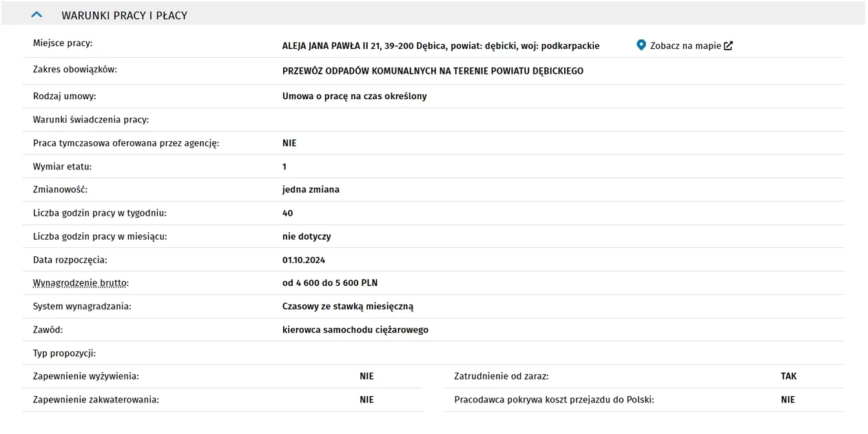Click the WARUNKI PRACY I PŁACY header title

coord(124,15)
